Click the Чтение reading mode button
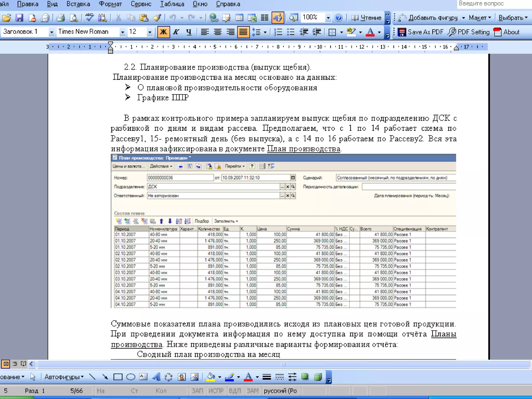Screen dimensions: 532x399 click(366, 18)
